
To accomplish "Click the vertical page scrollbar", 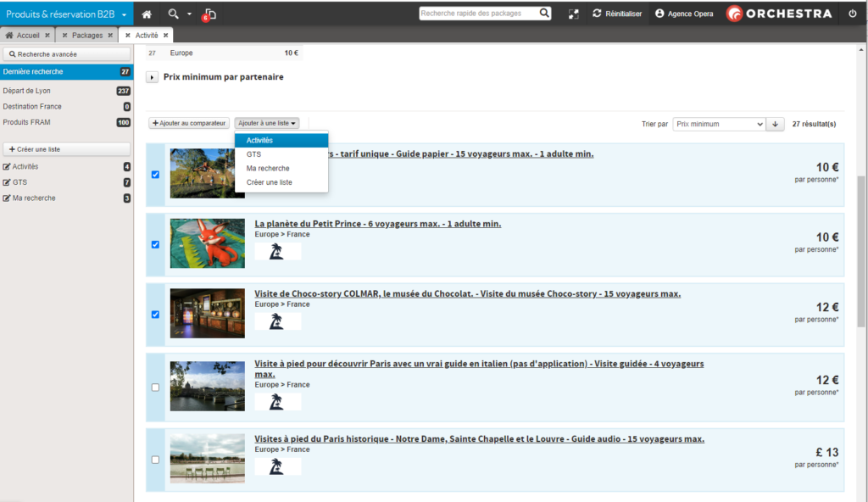I will pyautogui.click(x=861, y=251).
